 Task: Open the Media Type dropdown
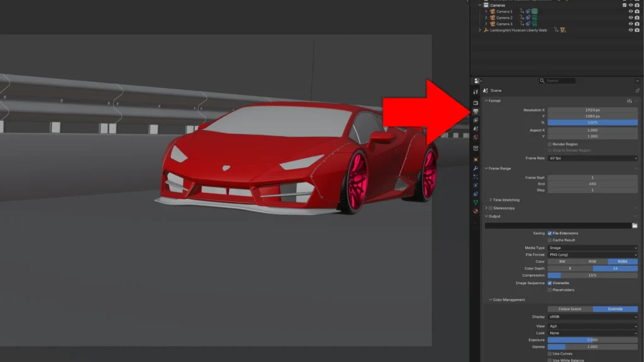tap(592, 248)
